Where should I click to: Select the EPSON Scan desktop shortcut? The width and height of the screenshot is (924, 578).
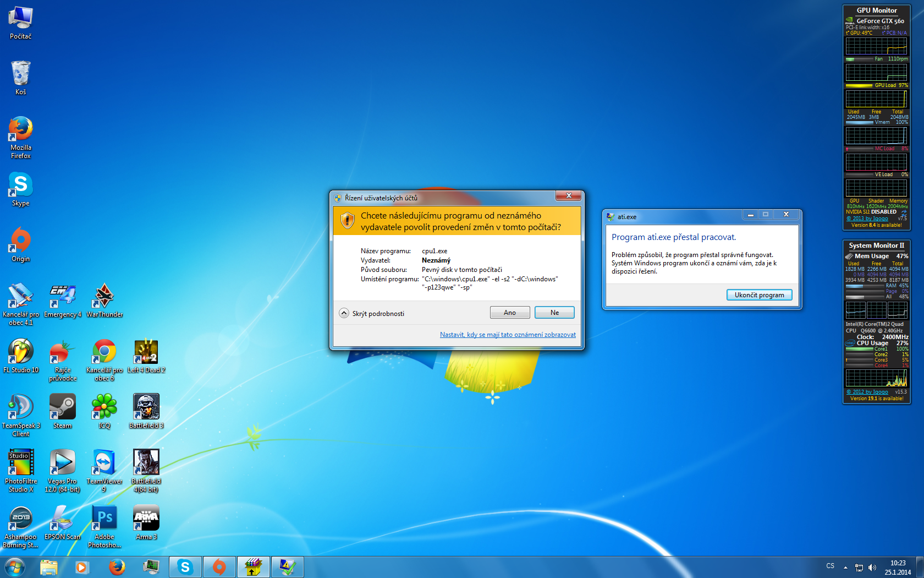coord(63,523)
